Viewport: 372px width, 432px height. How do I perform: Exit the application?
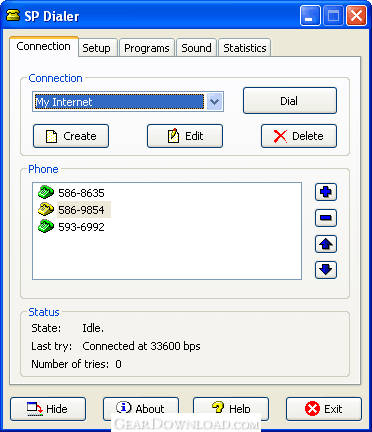[x=324, y=409]
